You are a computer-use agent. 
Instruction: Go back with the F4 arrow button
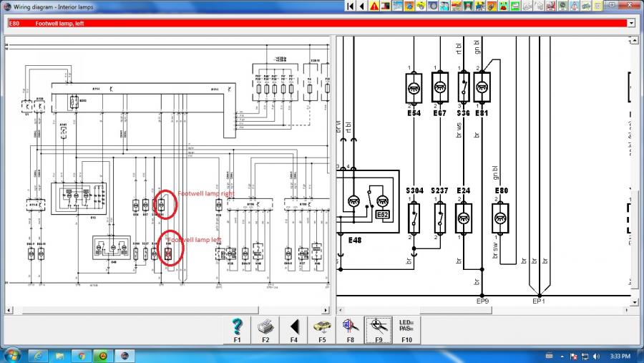coord(293,329)
